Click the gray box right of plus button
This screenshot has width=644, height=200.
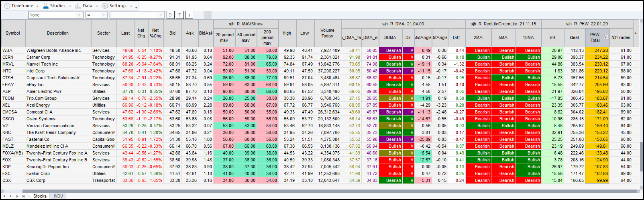pos(207,15)
